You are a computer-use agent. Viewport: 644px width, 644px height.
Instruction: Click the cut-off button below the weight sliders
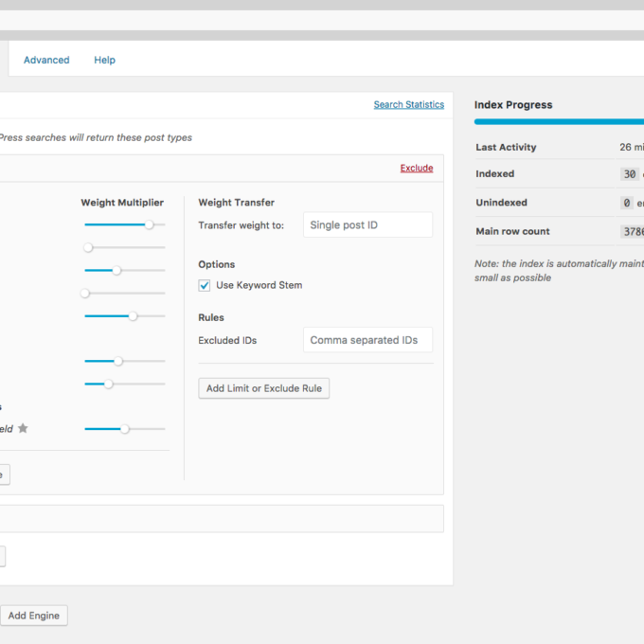[4, 474]
